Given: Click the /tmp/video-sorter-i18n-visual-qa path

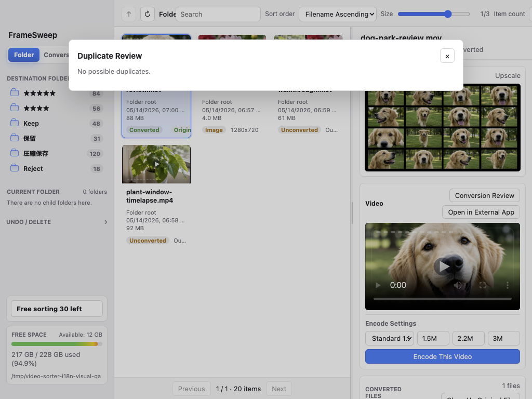Looking at the screenshot, I should click(56, 376).
